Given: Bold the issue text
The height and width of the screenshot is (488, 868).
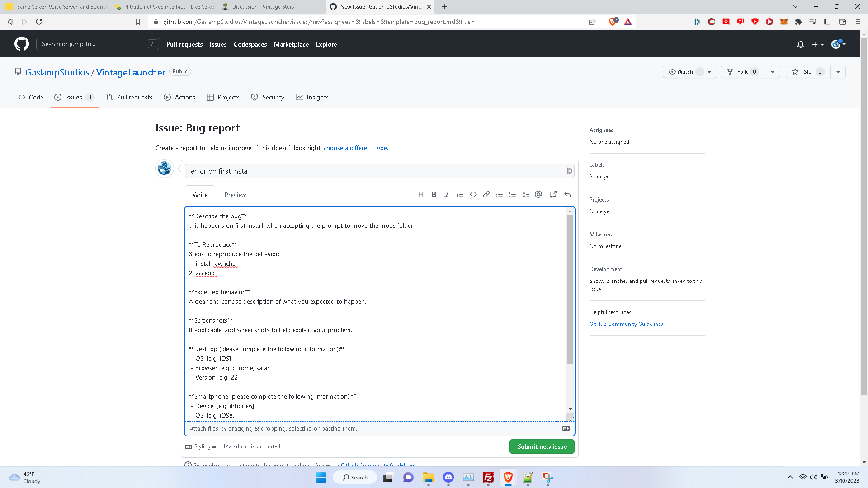Looking at the screenshot, I should click(x=434, y=194).
